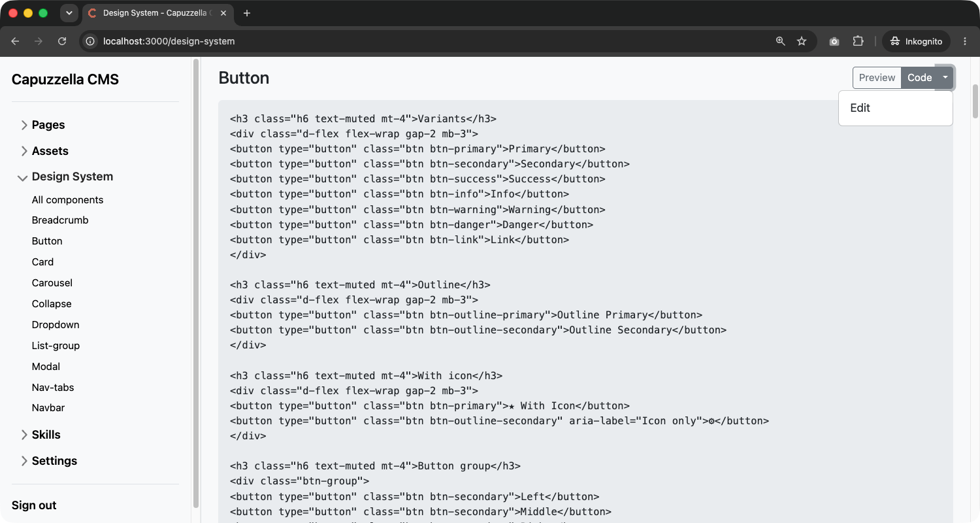Viewport: 980px width, 523px height.
Task: Open the Inkognito profile button
Action: pyautogui.click(x=917, y=41)
